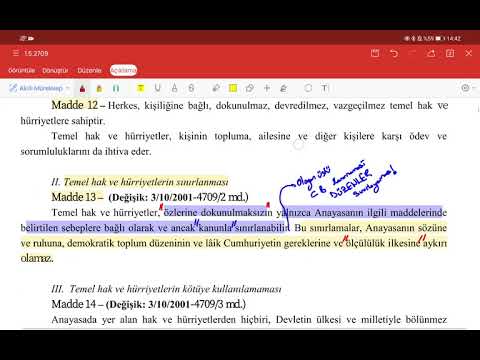Open the annotation settings gear
480x360 pixels.
point(465,88)
